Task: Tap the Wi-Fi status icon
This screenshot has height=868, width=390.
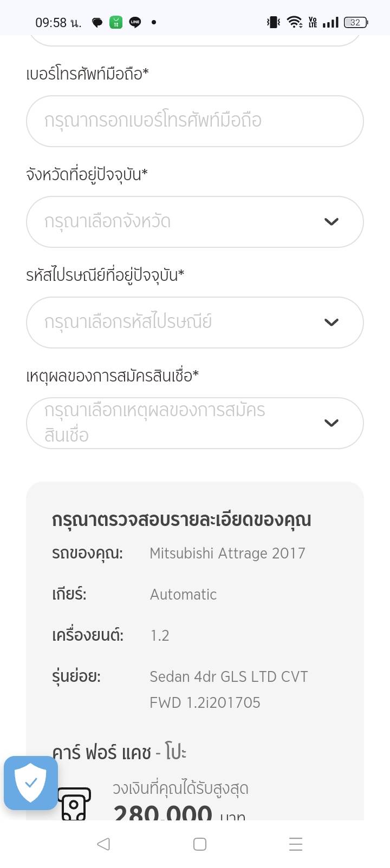Action: [x=295, y=22]
